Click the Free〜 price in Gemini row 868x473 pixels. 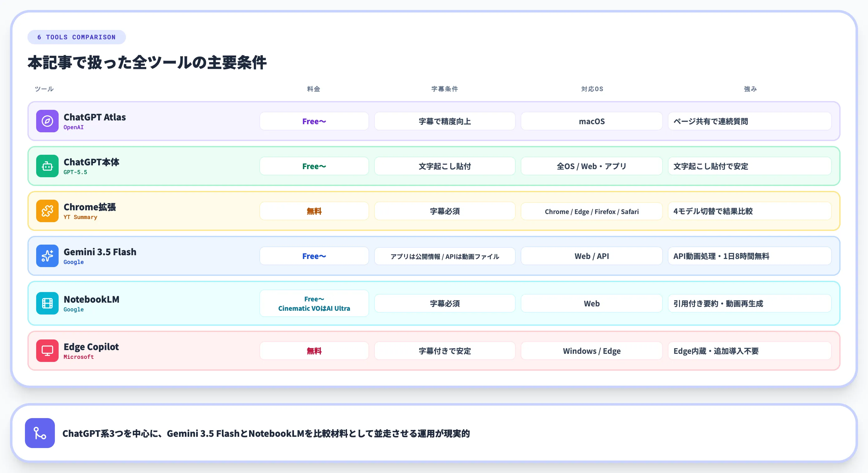314,256
